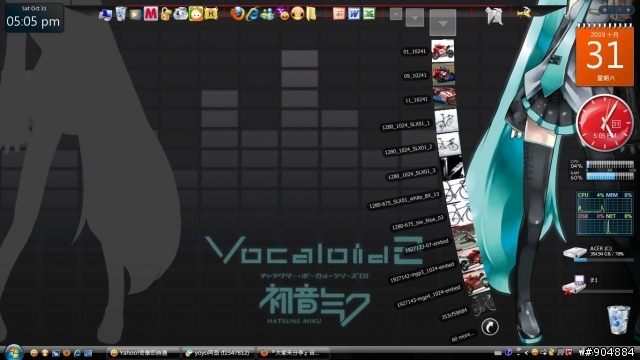
Task: Open the My Computer dock icon
Action: point(105,15)
